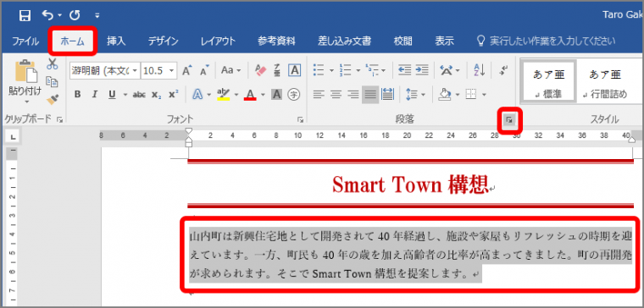
Task: Open the フォント dialog launcher
Action: (x=301, y=119)
